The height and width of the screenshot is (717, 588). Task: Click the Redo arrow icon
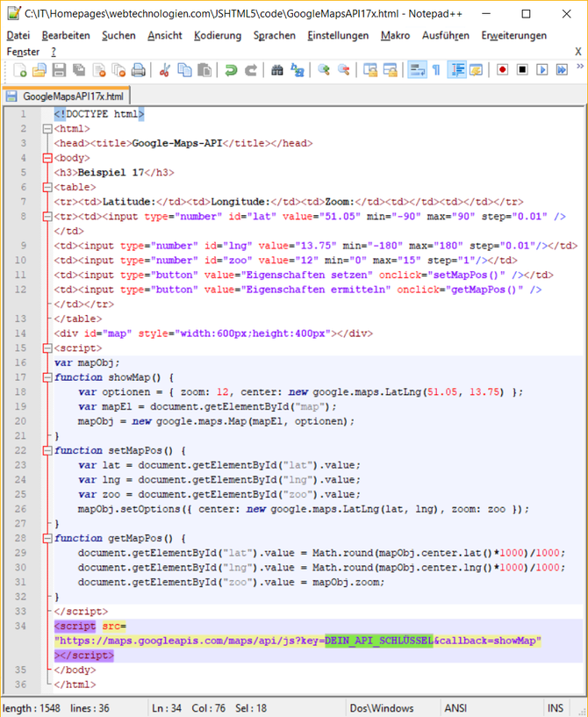click(x=251, y=70)
